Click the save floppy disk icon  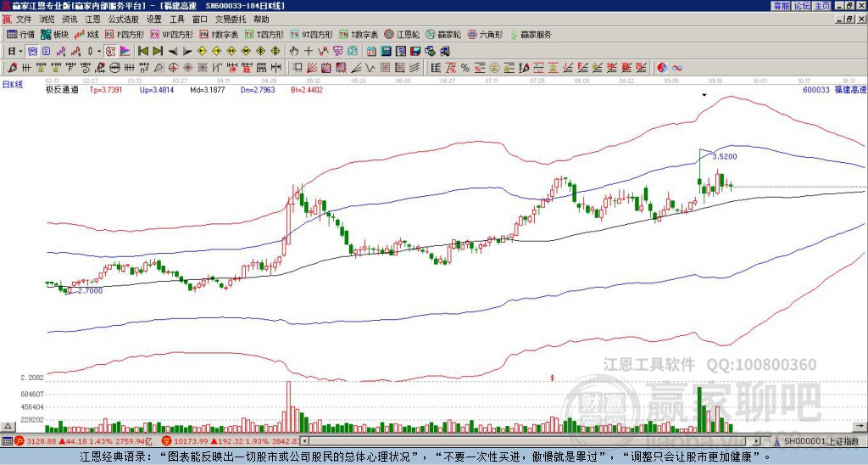(x=415, y=52)
